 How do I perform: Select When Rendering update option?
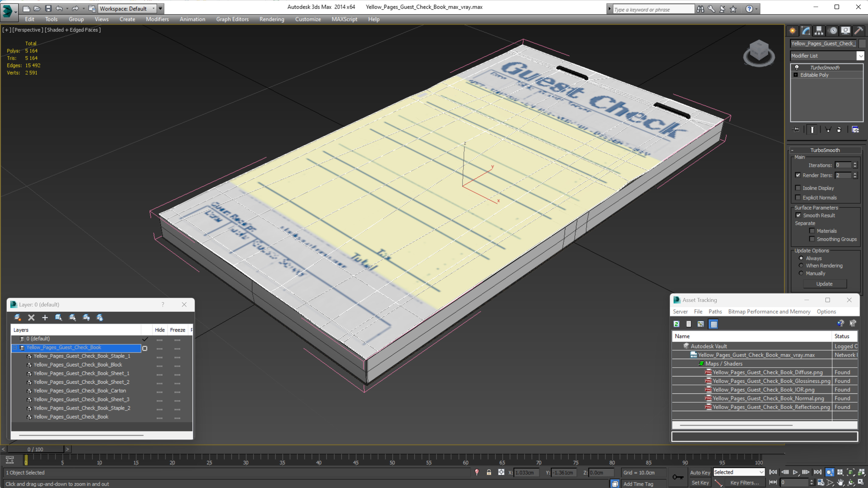pos(801,265)
